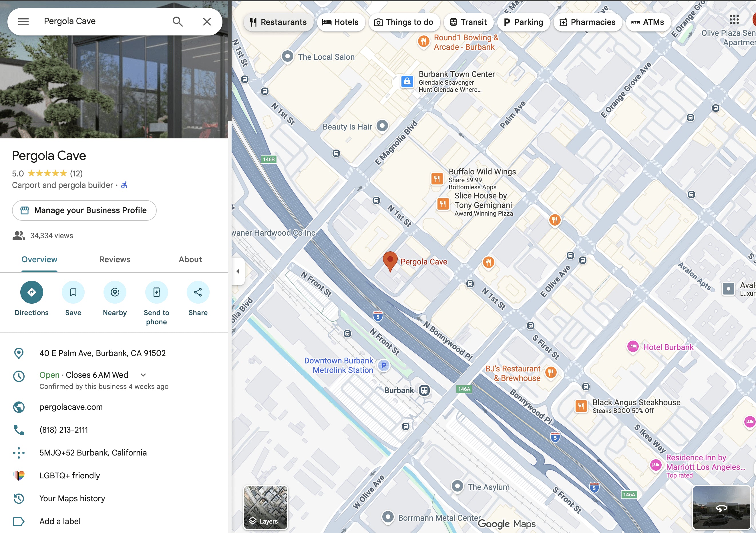Filter map by Restaurants chip
This screenshot has width=756, height=533.
[x=278, y=22]
